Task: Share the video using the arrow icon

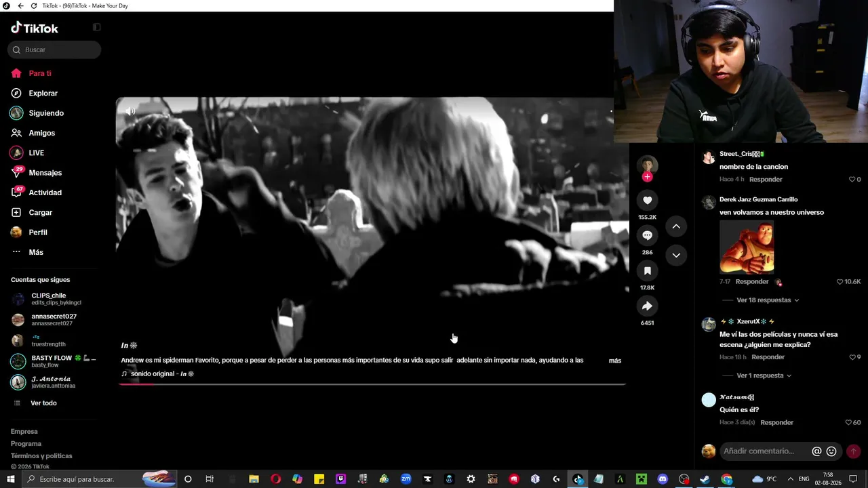Action: (647, 306)
